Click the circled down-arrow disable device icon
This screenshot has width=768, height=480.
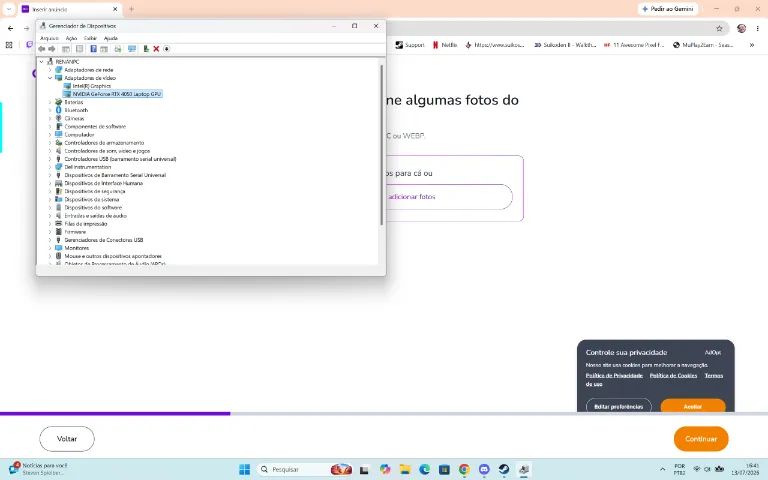coord(167,49)
